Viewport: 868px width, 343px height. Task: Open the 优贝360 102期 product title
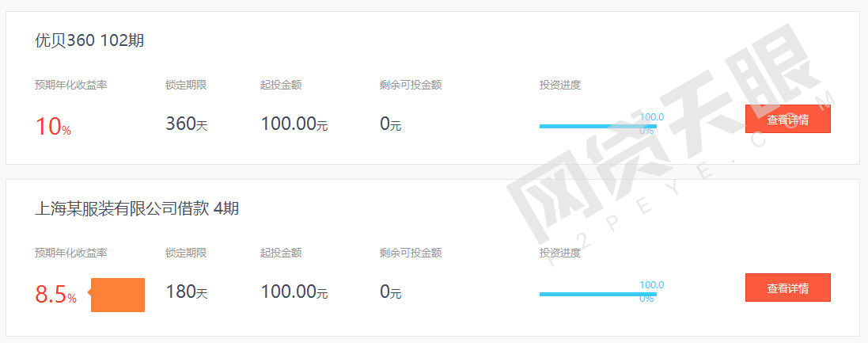pyautogui.click(x=89, y=40)
